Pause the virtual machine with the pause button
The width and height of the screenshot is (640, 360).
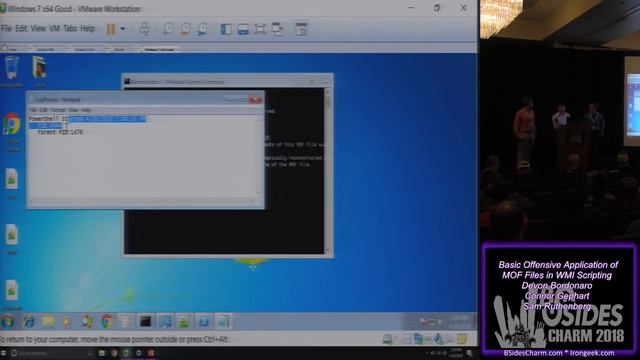point(111,29)
